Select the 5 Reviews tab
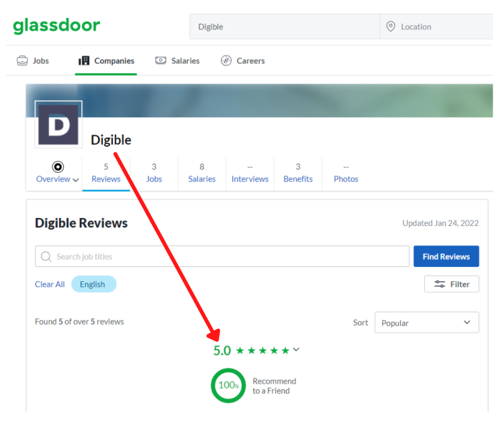Viewport: 504px width, 434px height. point(106,173)
